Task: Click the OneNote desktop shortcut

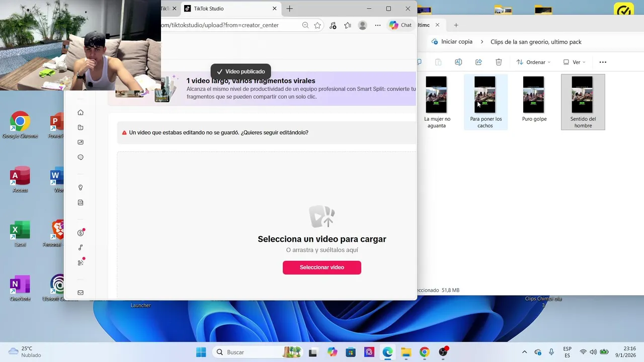Action: click(20, 289)
